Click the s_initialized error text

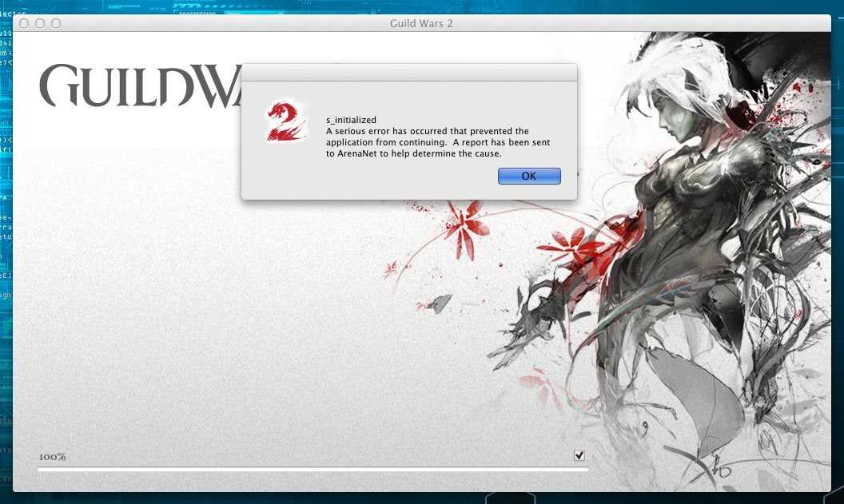[x=351, y=120]
